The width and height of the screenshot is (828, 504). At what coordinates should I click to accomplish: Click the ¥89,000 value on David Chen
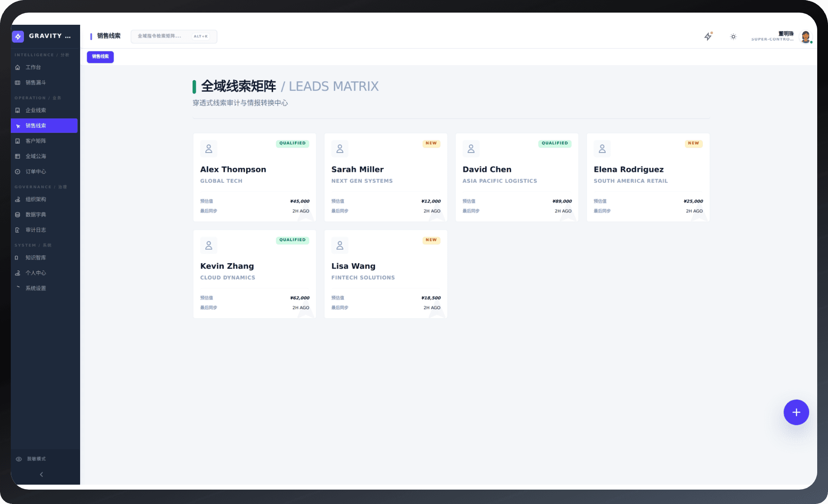(562, 202)
